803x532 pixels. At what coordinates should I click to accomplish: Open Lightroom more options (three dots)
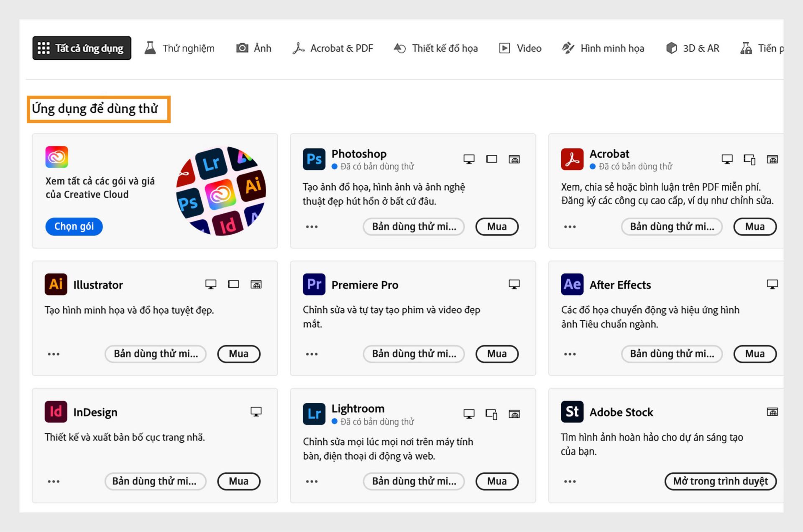312,481
